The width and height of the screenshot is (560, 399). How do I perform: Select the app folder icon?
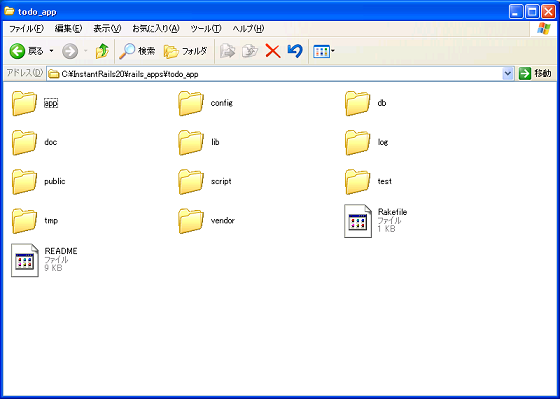pyautogui.click(x=24, y=103)
